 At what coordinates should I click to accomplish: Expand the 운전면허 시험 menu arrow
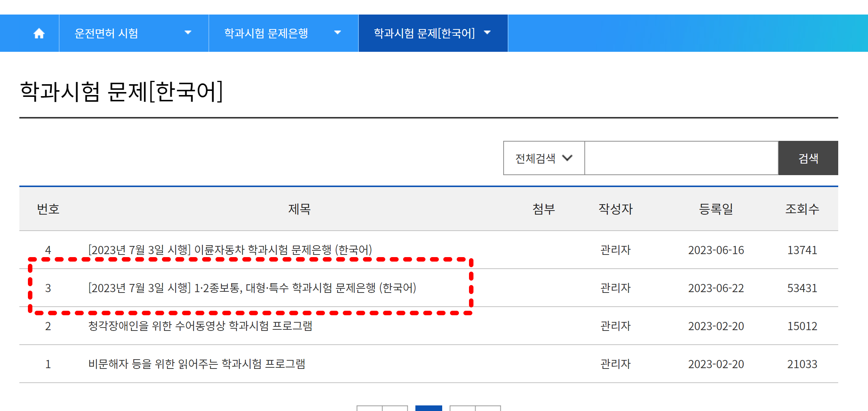[x=188, y=33]
